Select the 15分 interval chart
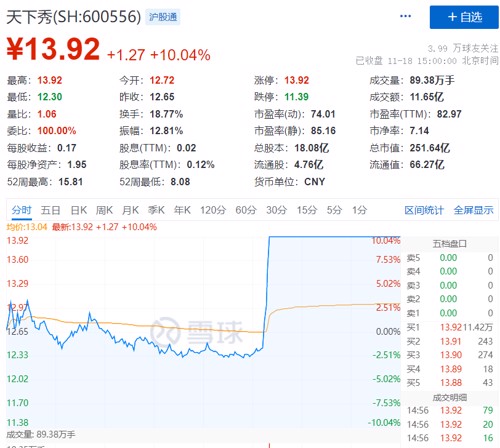 tap(307, 210)
